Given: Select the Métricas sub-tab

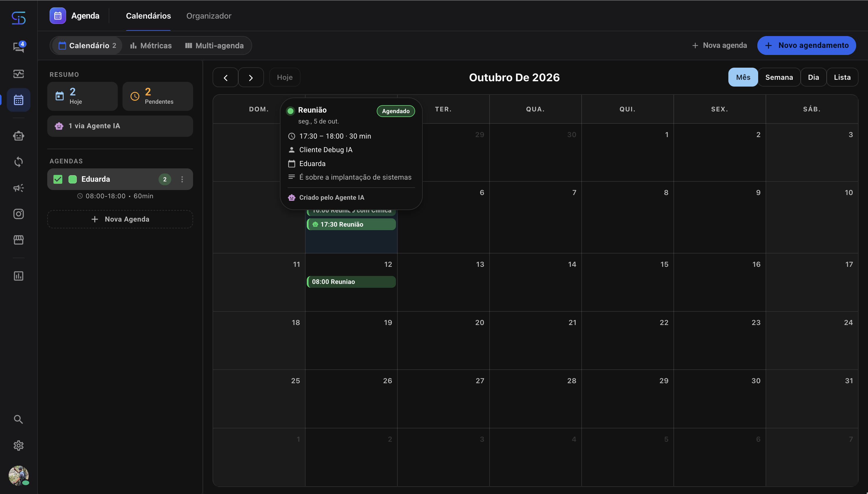Looking at the screenshot, I should click(x=151, y=45).
